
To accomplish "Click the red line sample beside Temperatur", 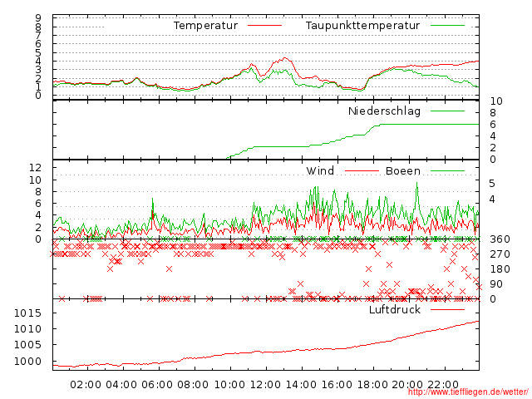I will coord(264,26).
